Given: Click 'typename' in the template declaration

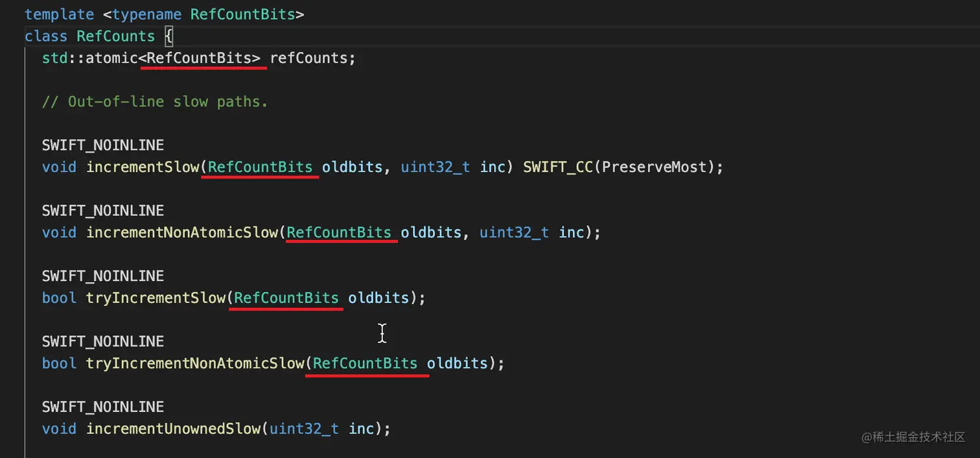Looking at the screenshot, I should [x=146, y=14].
